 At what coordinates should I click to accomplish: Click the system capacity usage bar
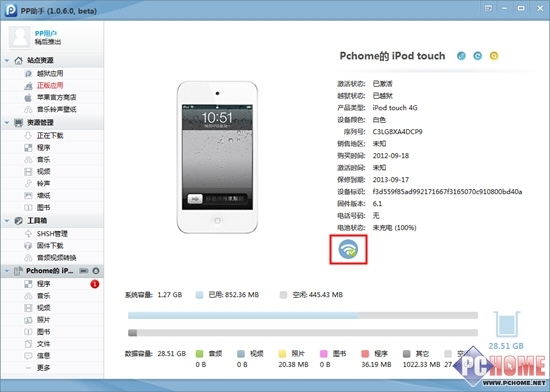tap(303, 315)
